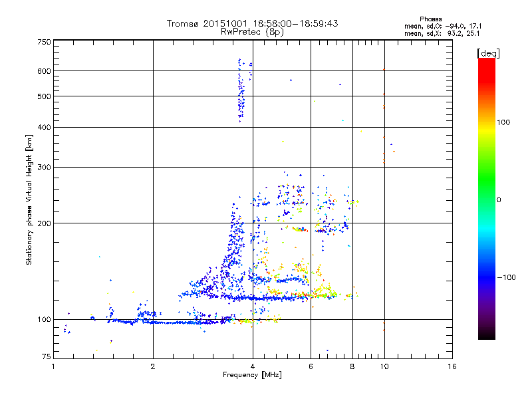Click the y-axis '750' tick label
This screenshot has width=532, height=399.
click(44, 42)
